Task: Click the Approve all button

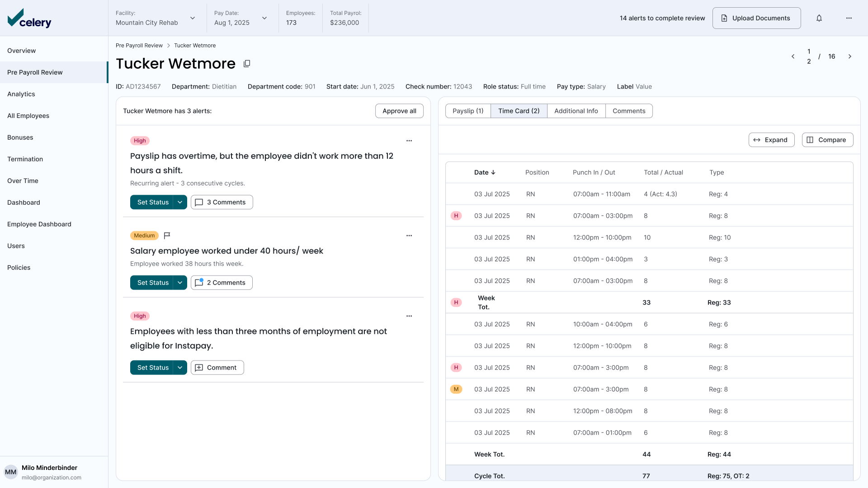Action: (399, 111)
